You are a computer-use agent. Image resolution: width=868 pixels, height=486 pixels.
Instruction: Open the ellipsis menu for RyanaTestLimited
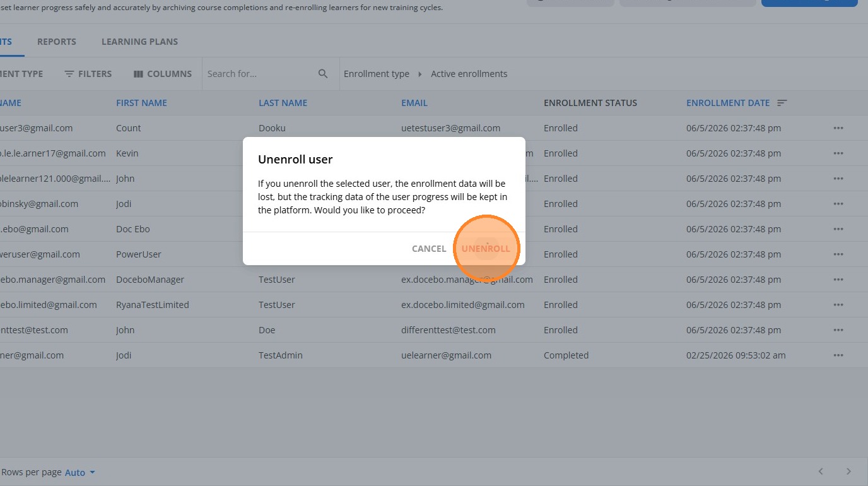pos(838,305)
